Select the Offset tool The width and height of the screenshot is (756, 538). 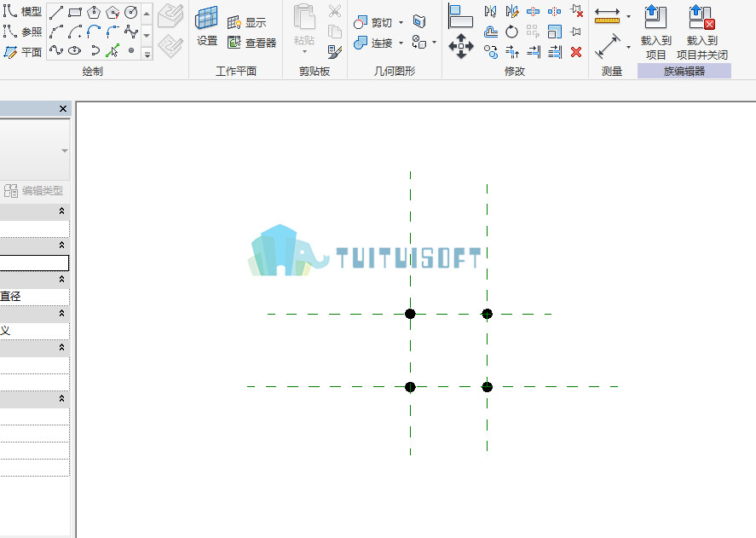point(491,32)
